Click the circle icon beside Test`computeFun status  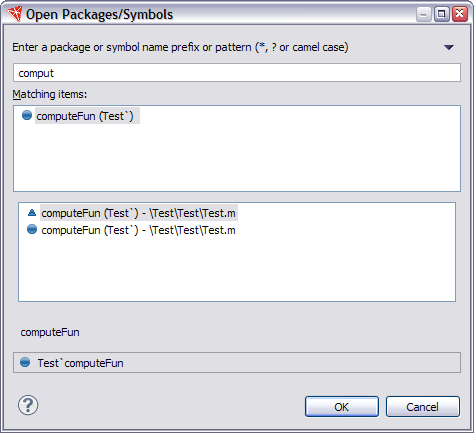click(25, 362)
